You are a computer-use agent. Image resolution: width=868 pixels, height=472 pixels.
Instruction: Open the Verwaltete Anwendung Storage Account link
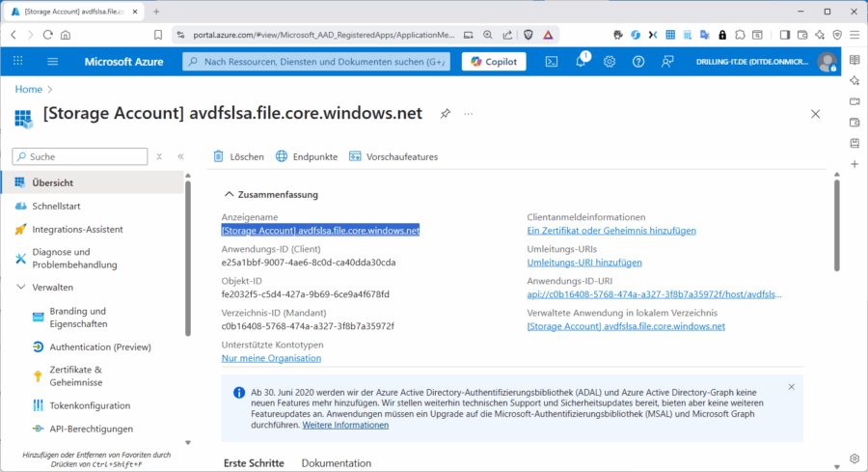tap(626, 326)
